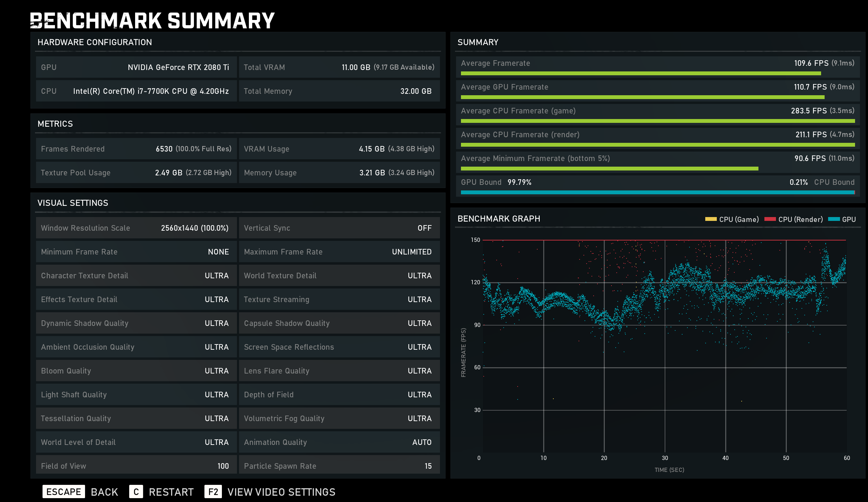868x502 pixels.
Task: Click the Maximum Frame Rate UNLIMITED row
Action: tap(339, 252)
